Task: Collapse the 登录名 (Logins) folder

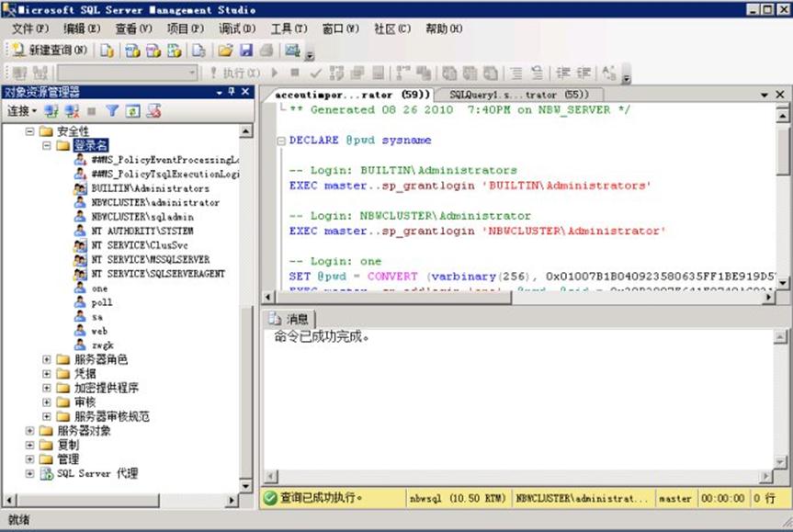Action: point(47,146)
